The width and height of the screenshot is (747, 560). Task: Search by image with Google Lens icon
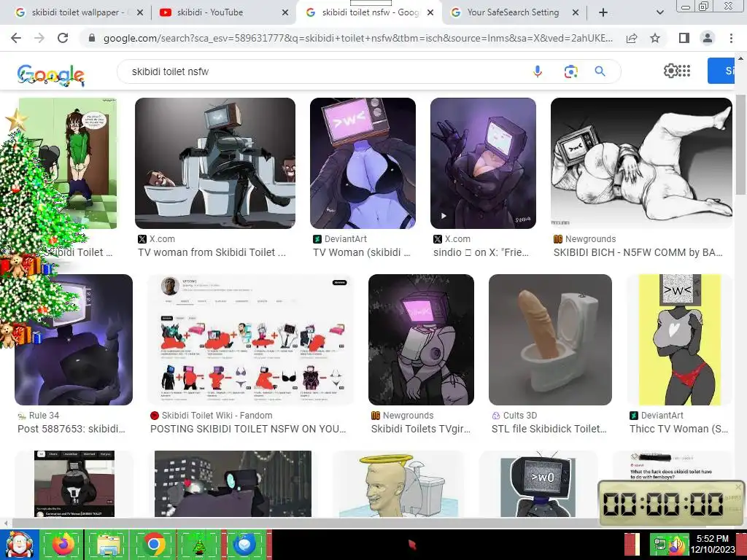click(570, 71)
